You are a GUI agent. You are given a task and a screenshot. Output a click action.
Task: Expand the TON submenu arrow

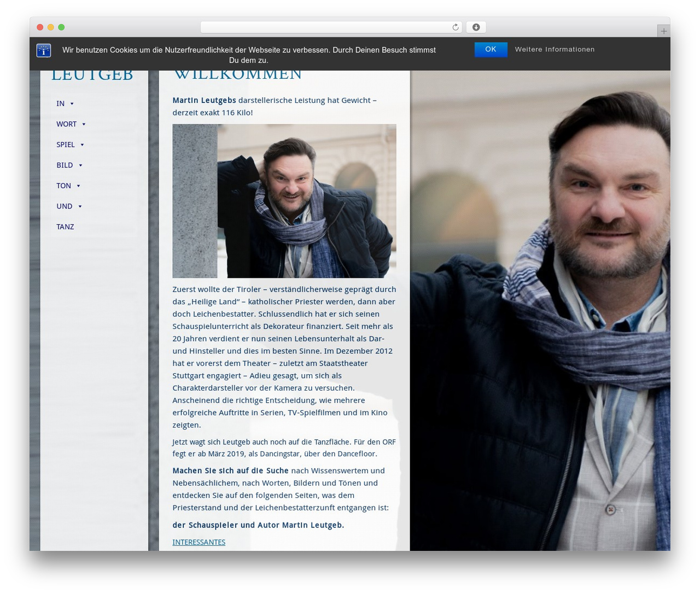coord(78,186)
